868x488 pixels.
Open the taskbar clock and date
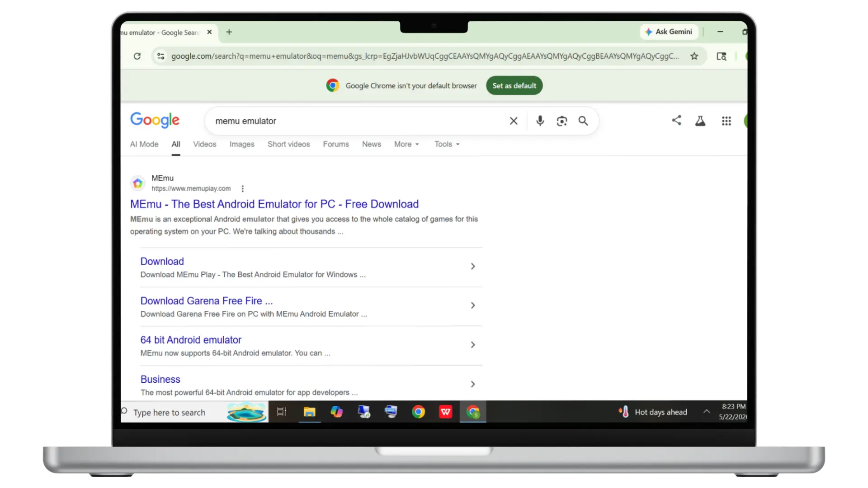(x=733, y=412)
